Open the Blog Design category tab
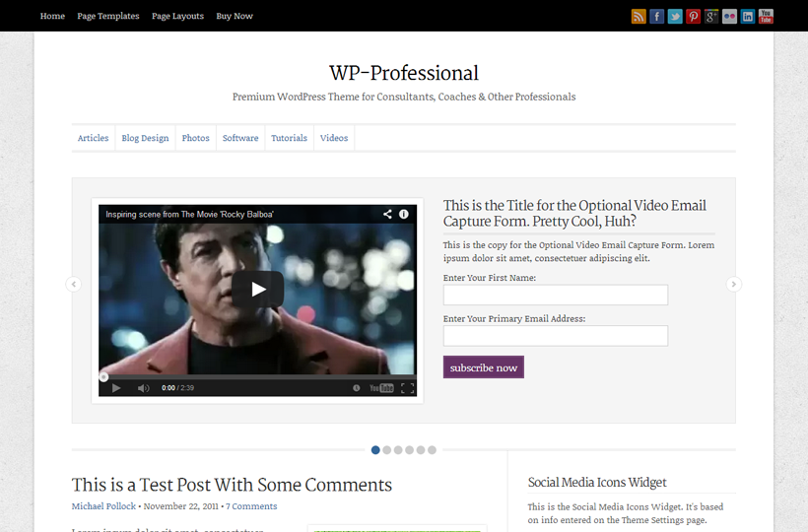This screenshot has width=808, height=532. 145,138
